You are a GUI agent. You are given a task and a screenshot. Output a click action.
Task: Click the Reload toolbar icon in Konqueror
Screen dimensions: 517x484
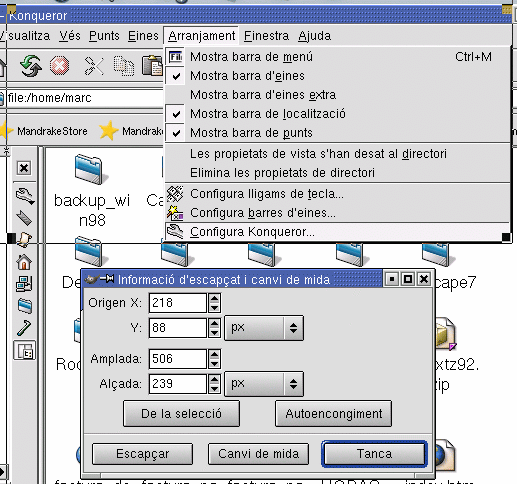click(x=31, y=66)
